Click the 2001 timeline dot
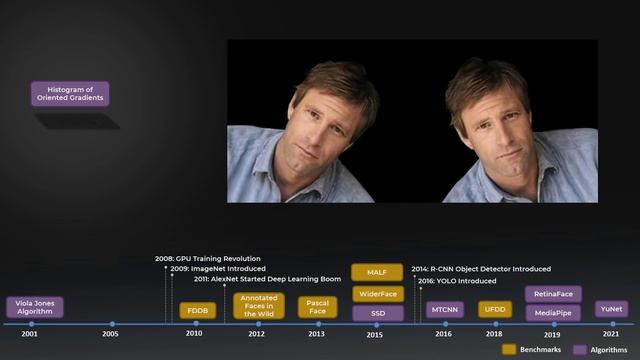640x360 pixels. click(x=31, y=324)
